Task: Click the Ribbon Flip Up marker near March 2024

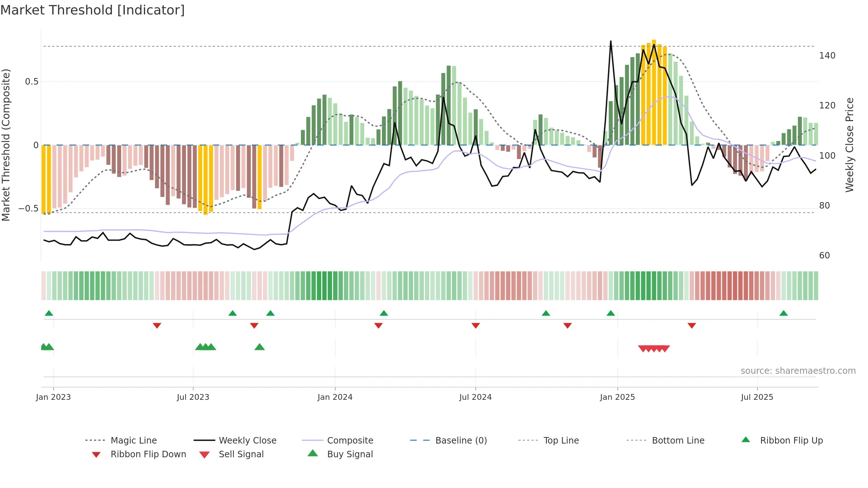Action: [x=384, y=313]
